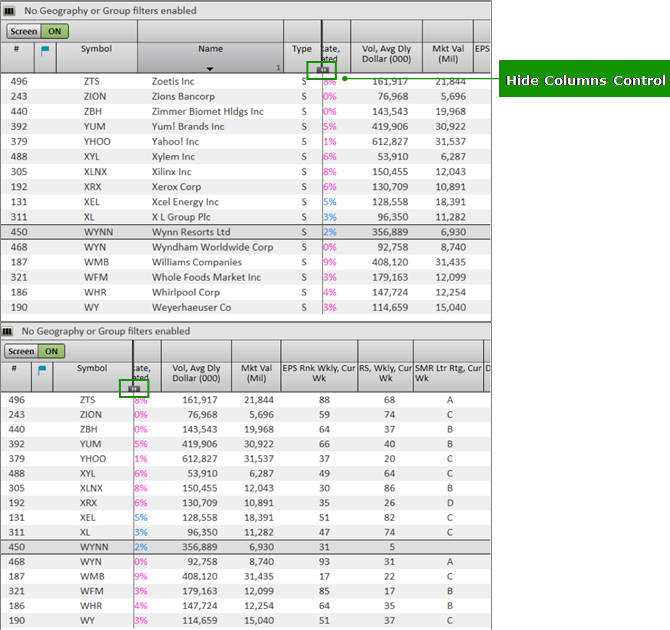Select the Xylem Inc name cell

tap(173, 157)
